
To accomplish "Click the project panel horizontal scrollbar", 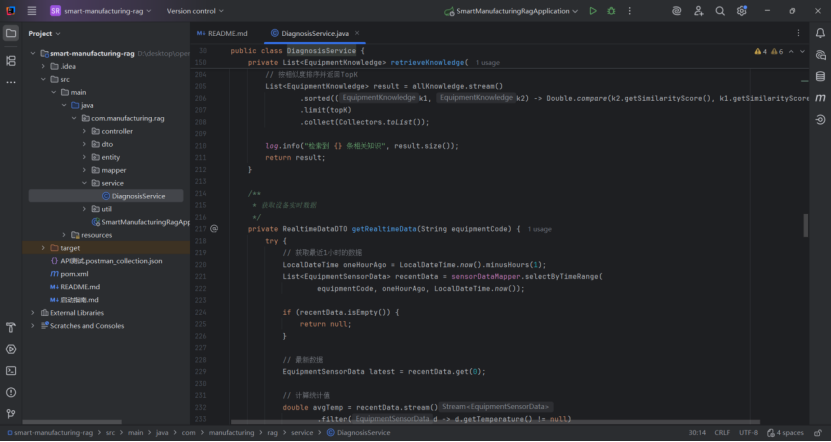I will [x=72, y=422].
